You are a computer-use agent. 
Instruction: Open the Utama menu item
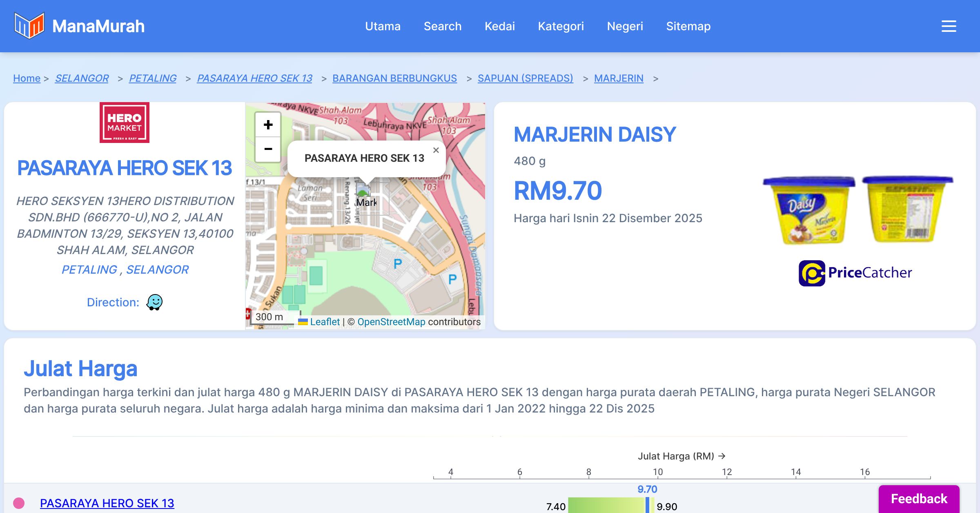(x=383, y=26)
